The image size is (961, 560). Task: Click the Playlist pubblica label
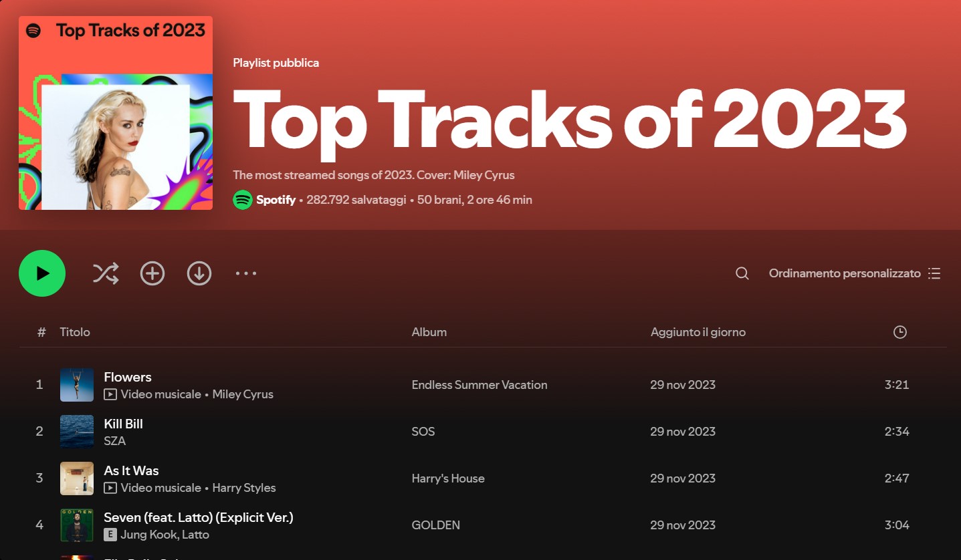pos(276,63)
